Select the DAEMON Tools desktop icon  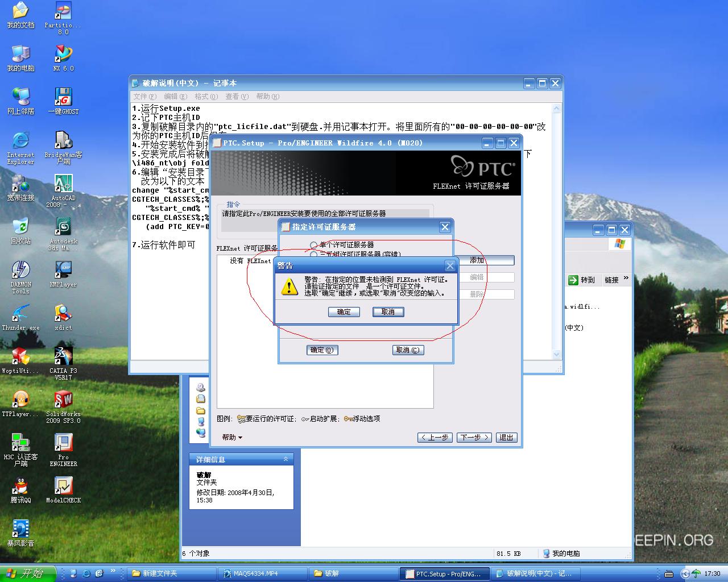coord(20,277)
